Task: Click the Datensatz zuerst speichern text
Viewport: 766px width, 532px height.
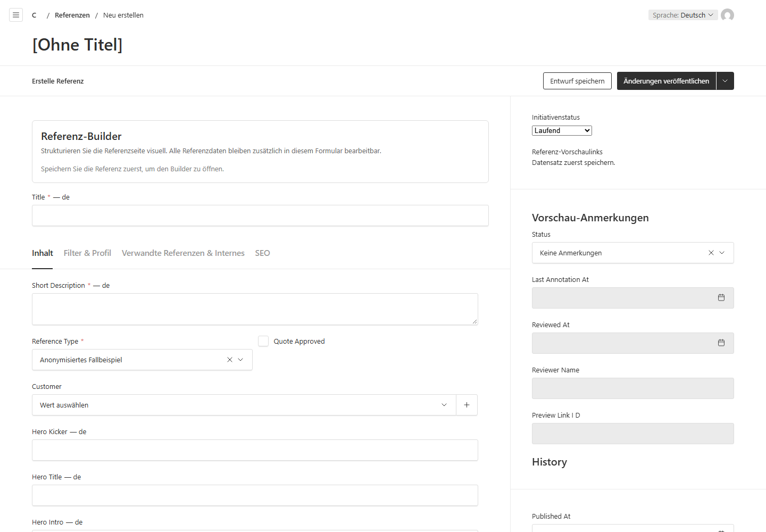Action: click(573, 163)
